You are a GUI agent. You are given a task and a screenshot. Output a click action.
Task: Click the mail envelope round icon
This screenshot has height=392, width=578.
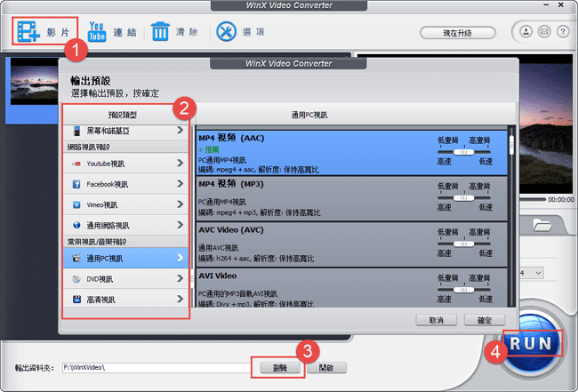pyautogui.click(x=544, y=32)
